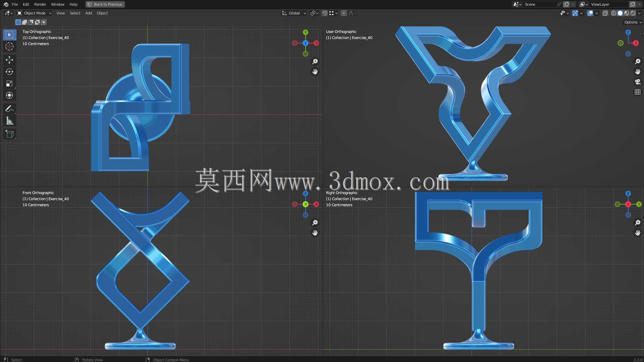Click the X axis on Top view gizmo
Screen dimensions: 644x362
click(316, 43)
